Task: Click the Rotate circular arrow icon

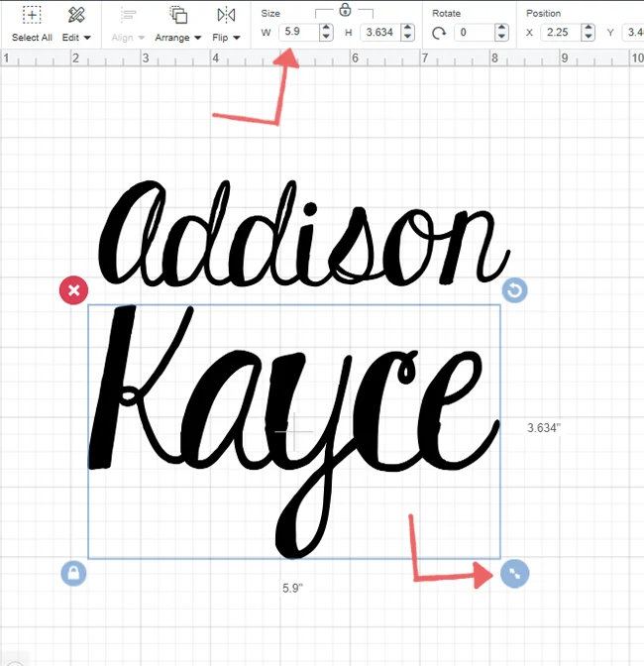Action: coord(439,33)
